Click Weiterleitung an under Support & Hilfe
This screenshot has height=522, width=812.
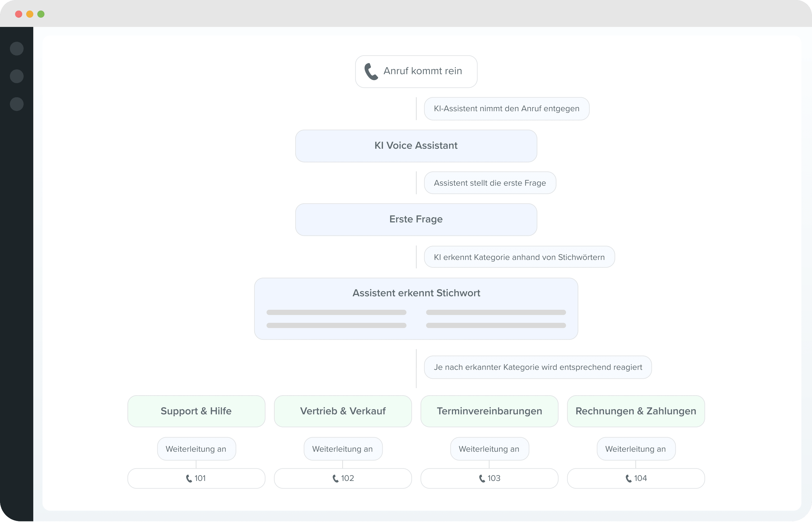[196, 449]
